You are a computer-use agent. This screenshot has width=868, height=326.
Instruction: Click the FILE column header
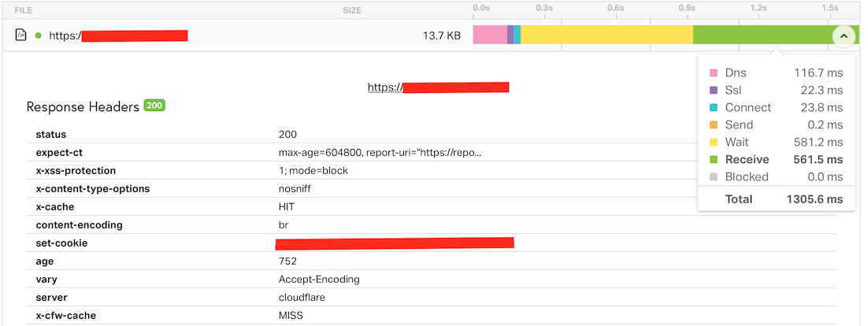(24, 10)
